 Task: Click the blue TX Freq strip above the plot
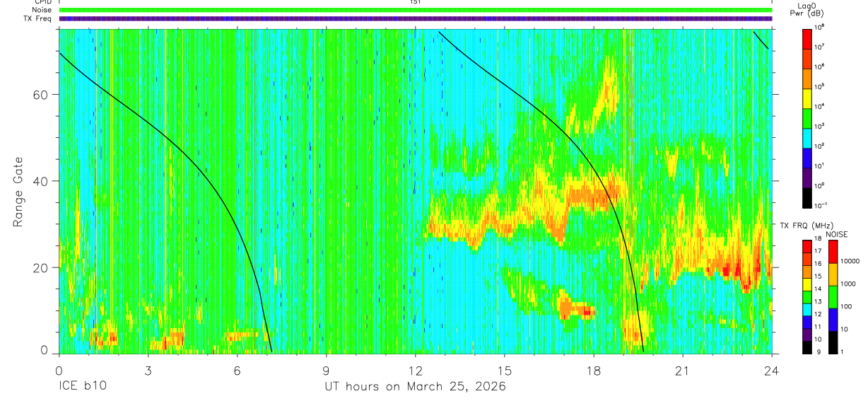[416, 18]
